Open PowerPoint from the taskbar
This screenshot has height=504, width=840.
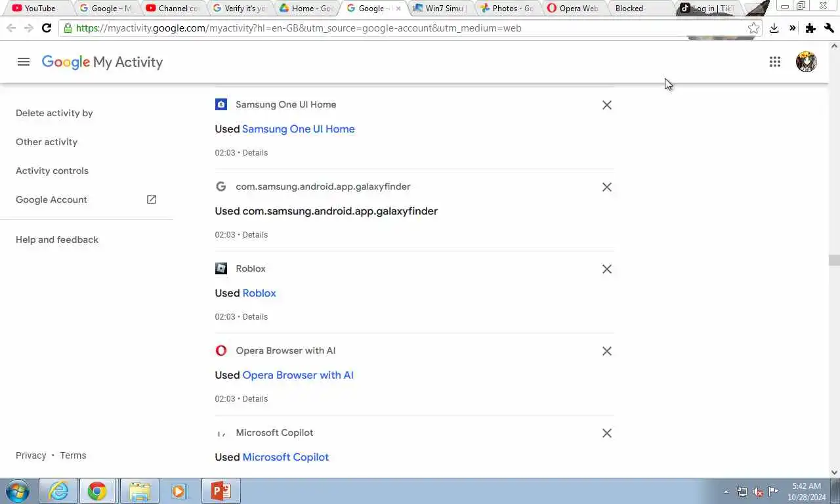pos(221,491)
